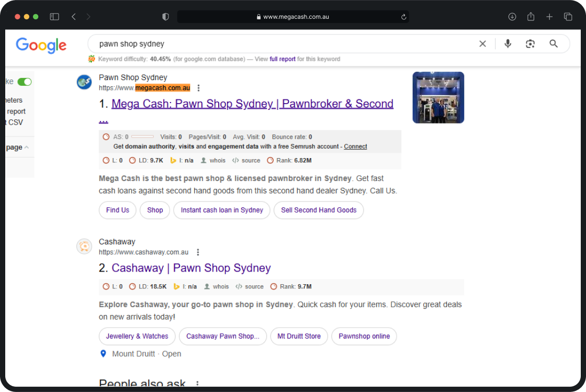586x392 pixels.
Task: Click the https://www.cashaway.com.au URL text
Action: pos(143,252)
